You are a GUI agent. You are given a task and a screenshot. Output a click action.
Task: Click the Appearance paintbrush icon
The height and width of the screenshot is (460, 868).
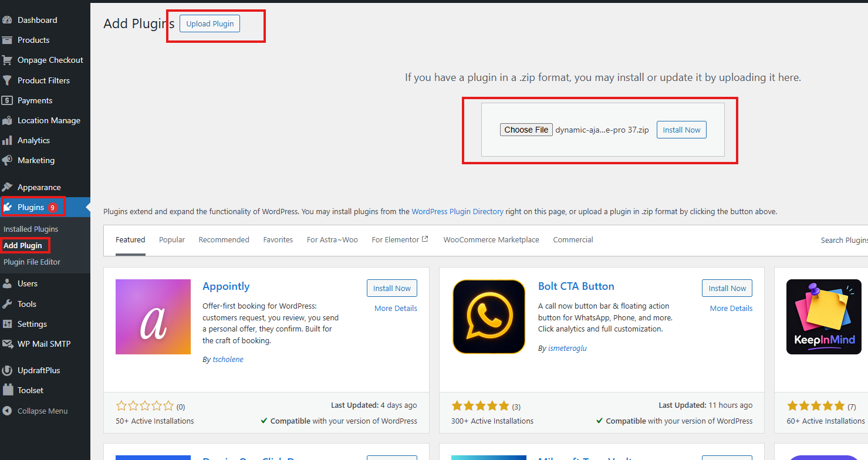tap(7, 187)
